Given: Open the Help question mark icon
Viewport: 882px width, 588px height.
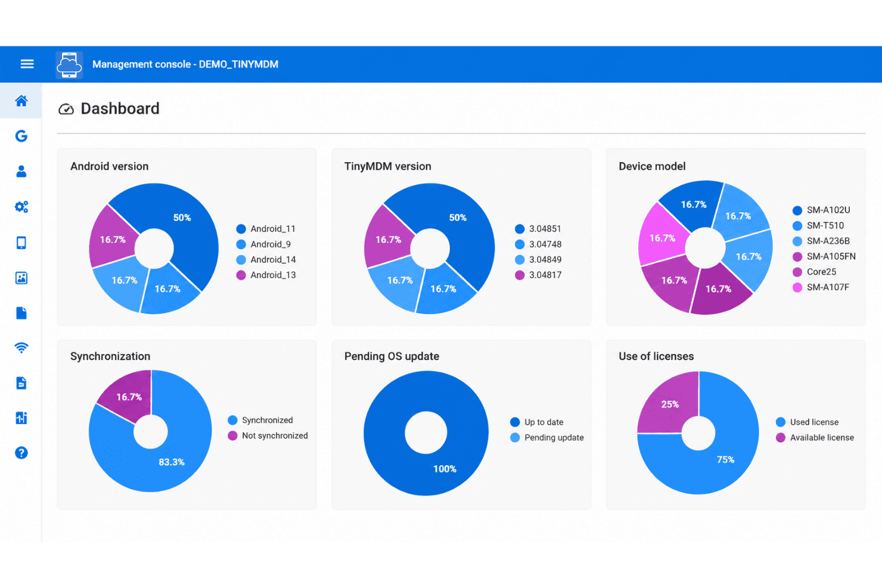Looking at the screenshot, I should point(21,453).
